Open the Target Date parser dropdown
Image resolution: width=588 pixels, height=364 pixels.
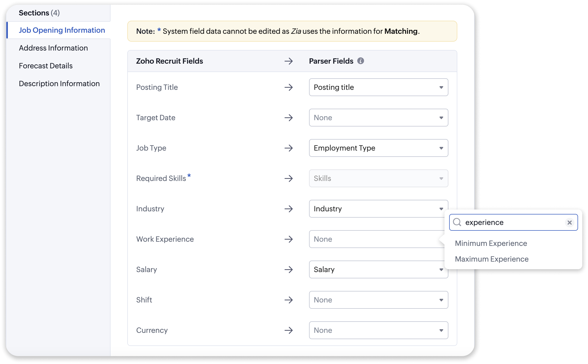click(x=378, y=118)
